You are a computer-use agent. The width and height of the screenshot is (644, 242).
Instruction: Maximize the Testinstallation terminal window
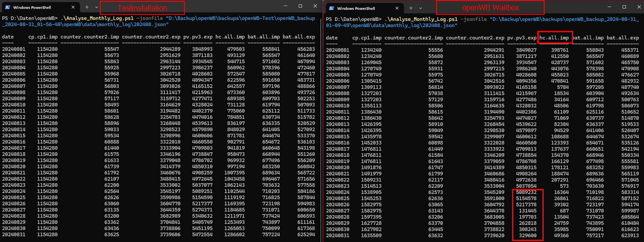[x=300, y=6]
